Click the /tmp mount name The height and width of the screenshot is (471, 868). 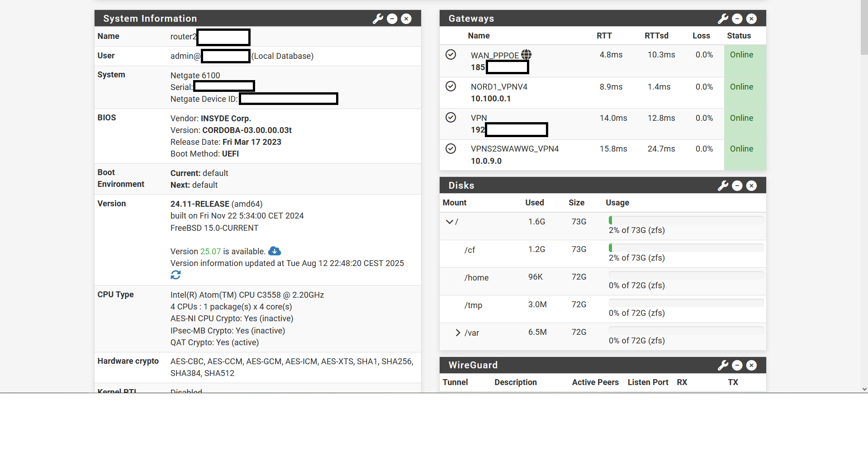473,305
